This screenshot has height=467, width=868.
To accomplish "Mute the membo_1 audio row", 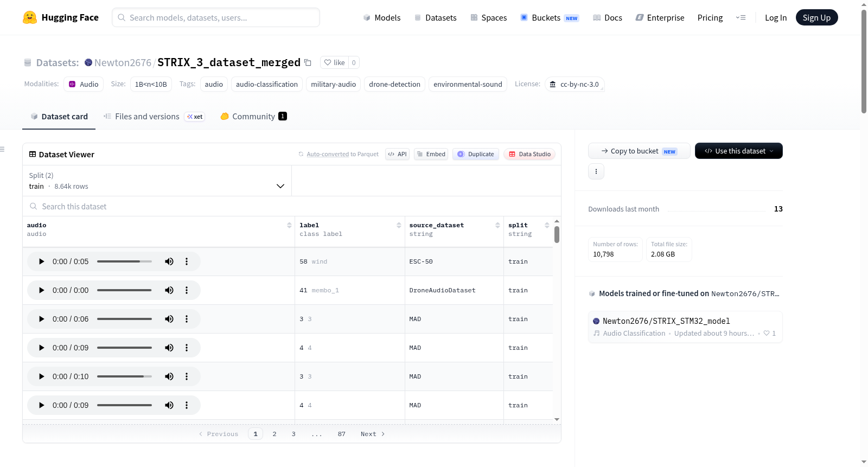I will (x=169, y=290).
